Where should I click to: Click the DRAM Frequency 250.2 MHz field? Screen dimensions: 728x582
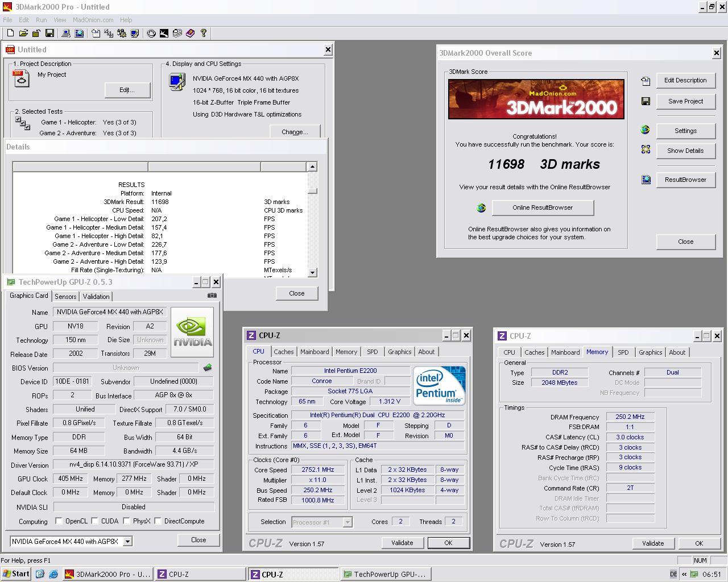630,417
